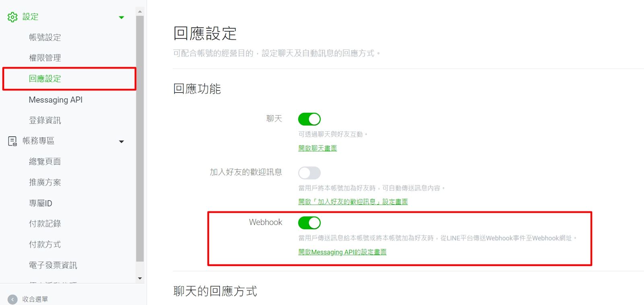Open 專屬ID in the sidebar
This screenshot has width=644, height=305.
(x=40, y=203)
